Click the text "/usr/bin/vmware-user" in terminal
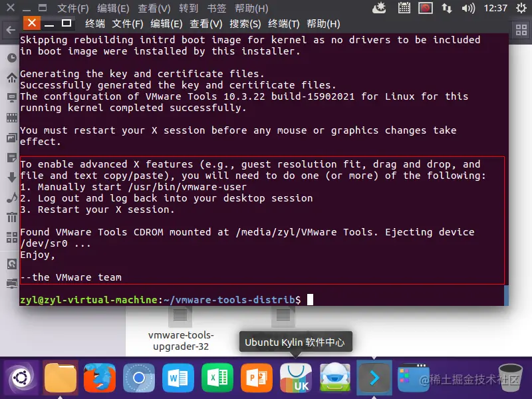This screenshot has width=532, height=399. (188, 187)
